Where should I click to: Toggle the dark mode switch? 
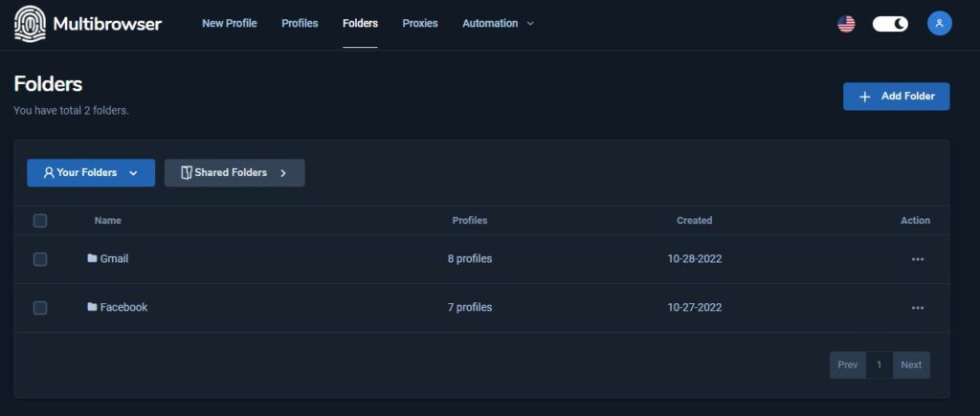tap(890, 24)
